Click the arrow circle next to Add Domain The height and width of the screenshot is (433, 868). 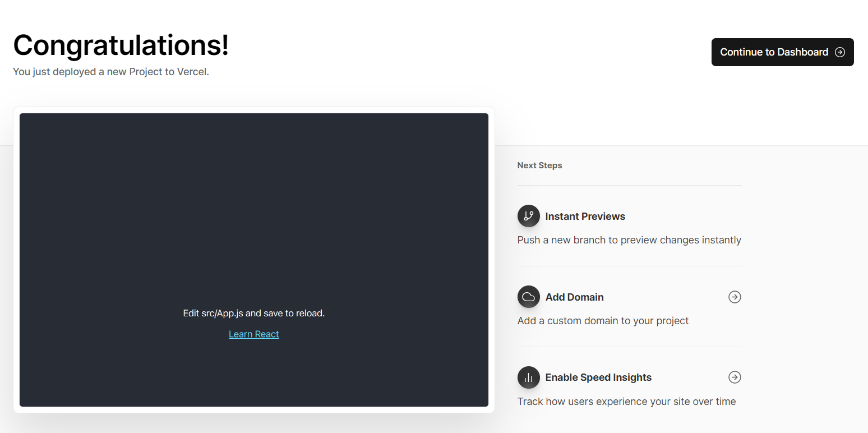click(735, 297)
